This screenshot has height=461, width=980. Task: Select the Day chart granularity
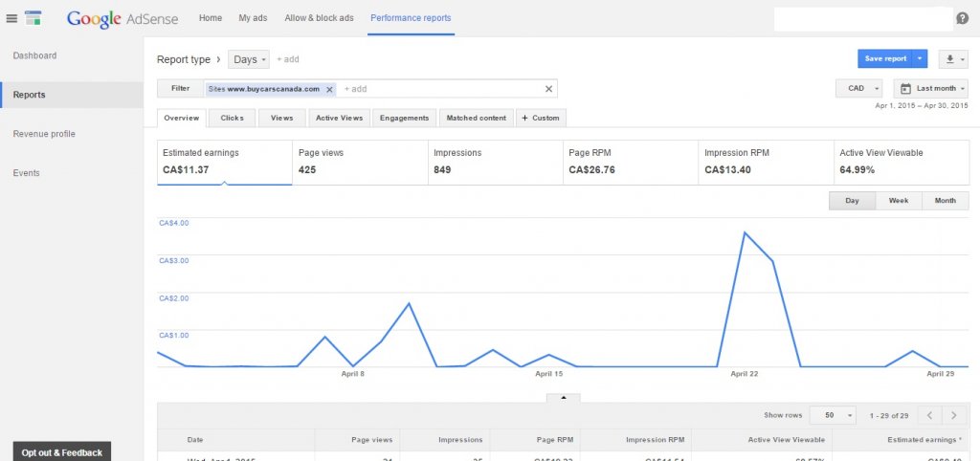tap(852, 201)
